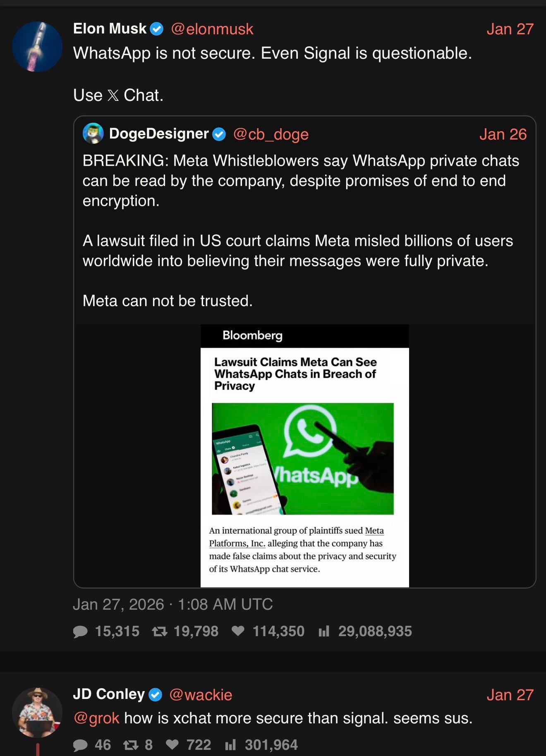Viewport: 546px width, 756px height.
Task: Click the reply bubble icon showing 46
Action: (x=80, y=745)
